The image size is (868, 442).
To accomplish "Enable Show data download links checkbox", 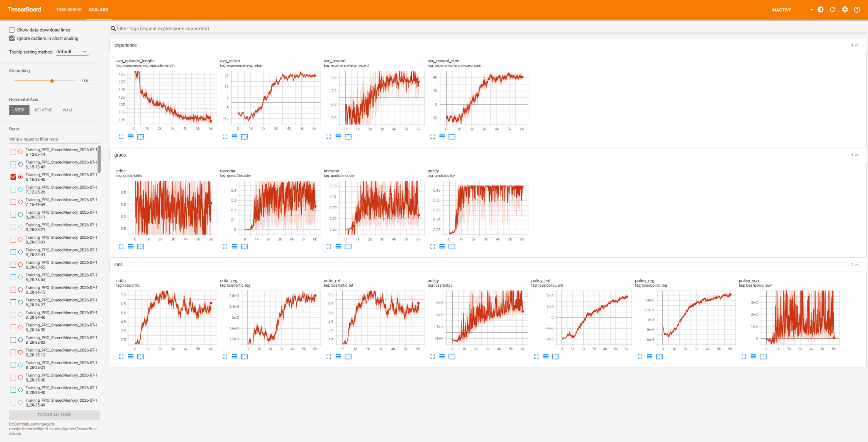I will pyautogui.click(x=12, y=30).
